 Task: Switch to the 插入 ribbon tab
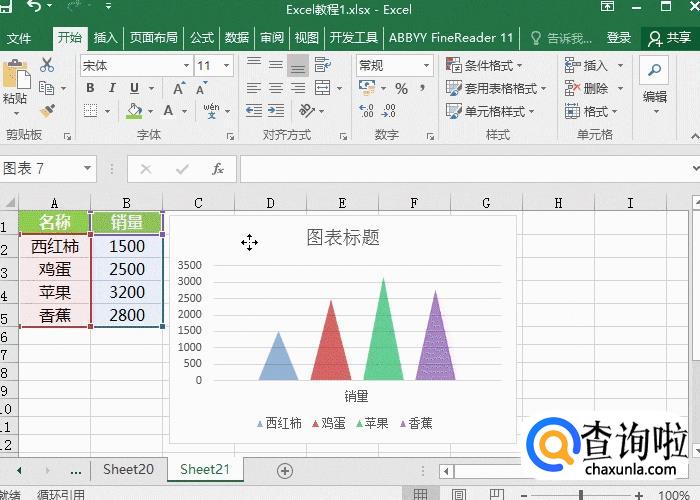click(x=105, y=38)
